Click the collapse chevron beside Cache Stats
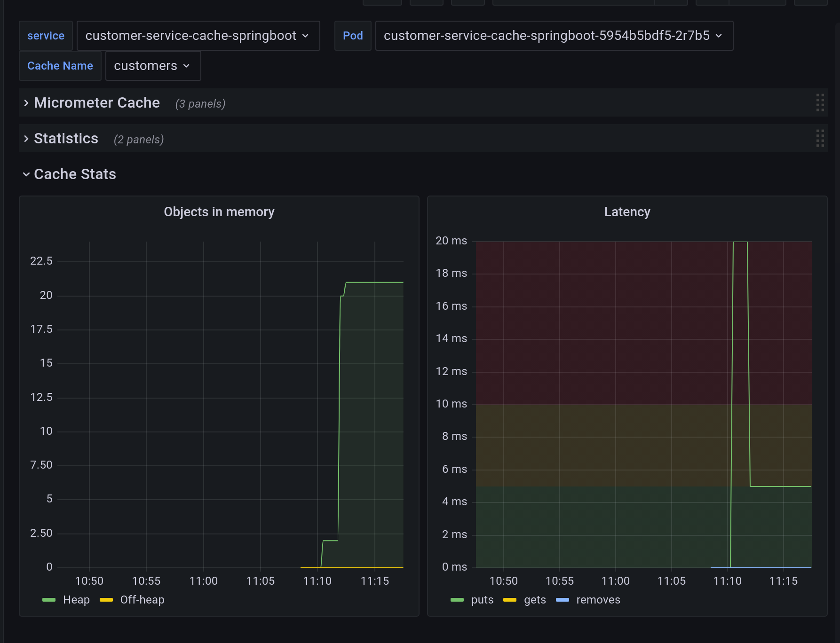840x643 pixels. [x=26, y=174]
